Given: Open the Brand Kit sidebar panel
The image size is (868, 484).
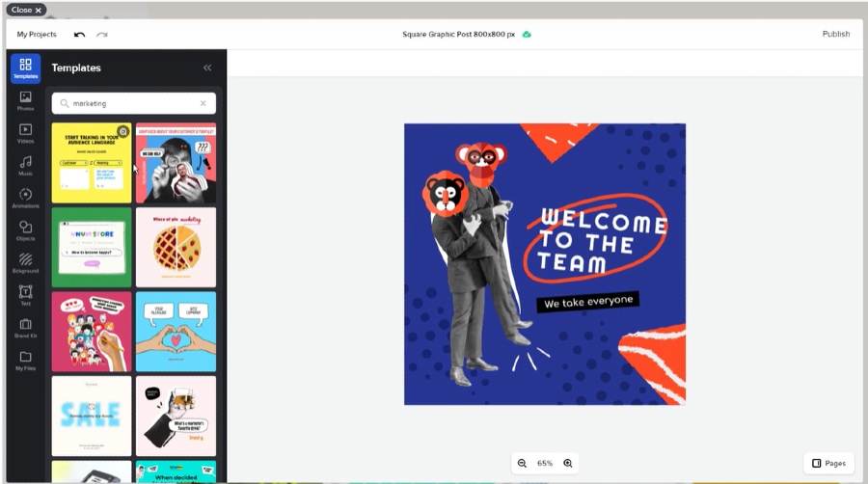Looking at the screenshot, I should click(x=25, y=329).
